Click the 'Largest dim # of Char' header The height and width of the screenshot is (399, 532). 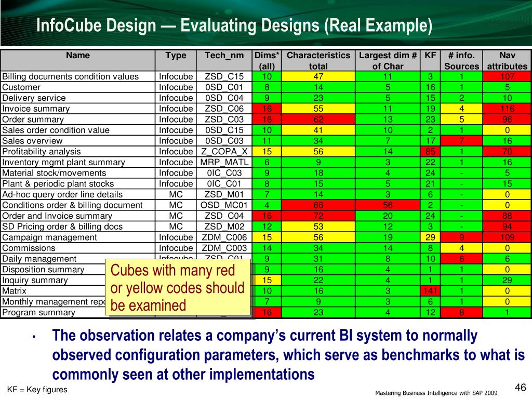point(388,60)
